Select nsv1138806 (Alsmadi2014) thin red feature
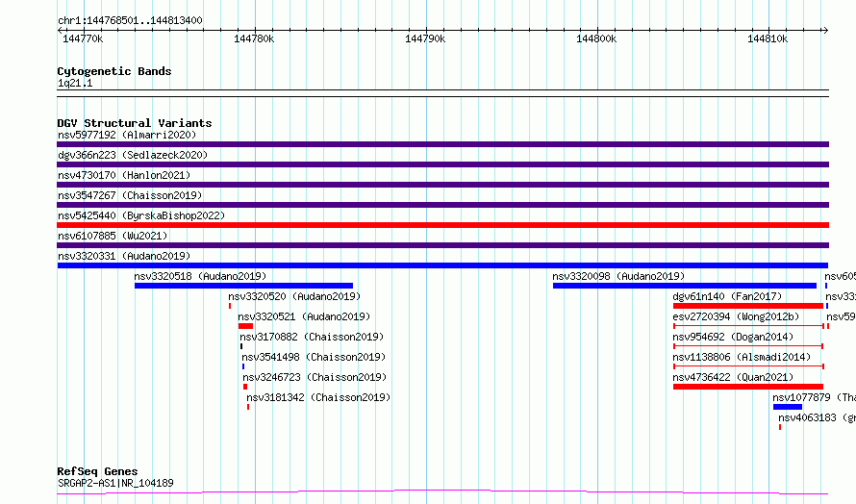This screenshot has height=504, width=856. pyautogui.click(x=748, y=366)
